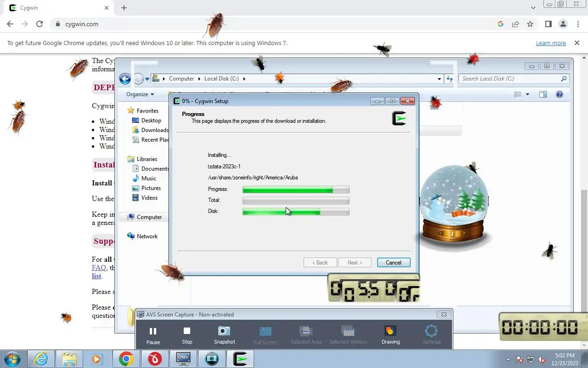Select Full Screen capture mode
588x368 pixels.
[x=266, y=335]
